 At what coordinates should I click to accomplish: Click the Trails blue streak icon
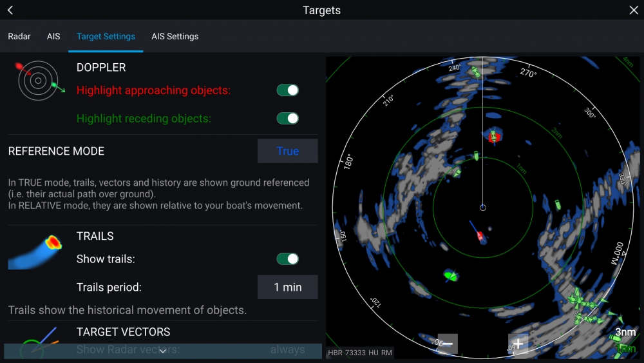click(x=35, y=252)
